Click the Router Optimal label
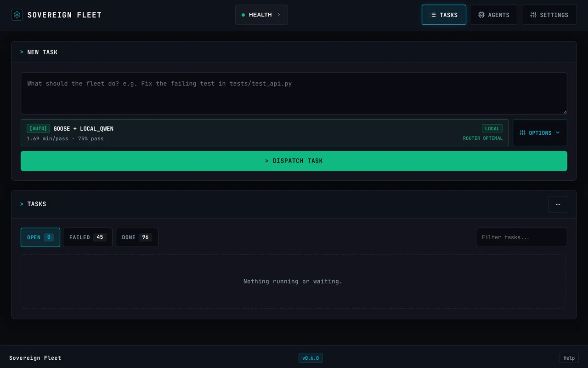This screenshot has width=588, height=368. (483, 138)
